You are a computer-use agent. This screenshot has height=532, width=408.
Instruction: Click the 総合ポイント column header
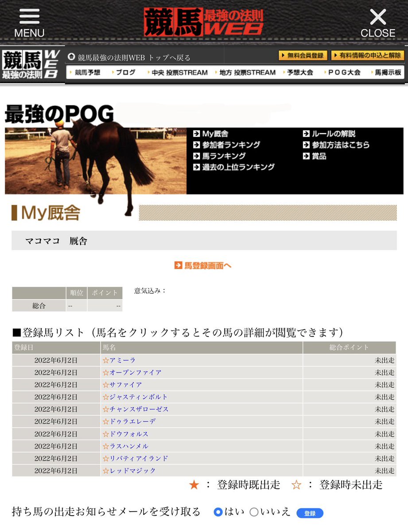(x=350, y=348)
